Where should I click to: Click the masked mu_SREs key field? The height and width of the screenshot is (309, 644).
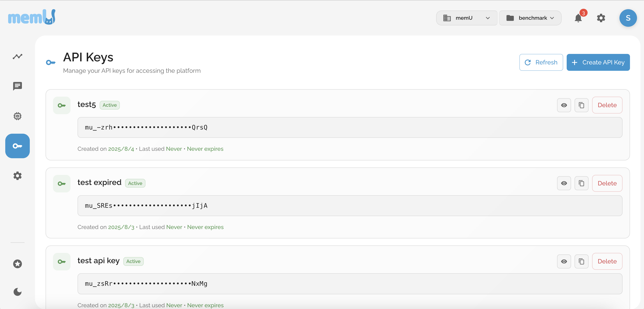point(350,206)
